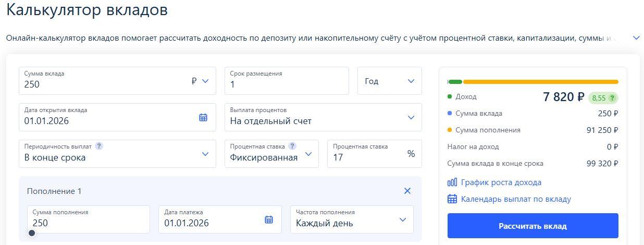
Task: Remove Пополнение 1 with the X icon
Action: [407, 191]
